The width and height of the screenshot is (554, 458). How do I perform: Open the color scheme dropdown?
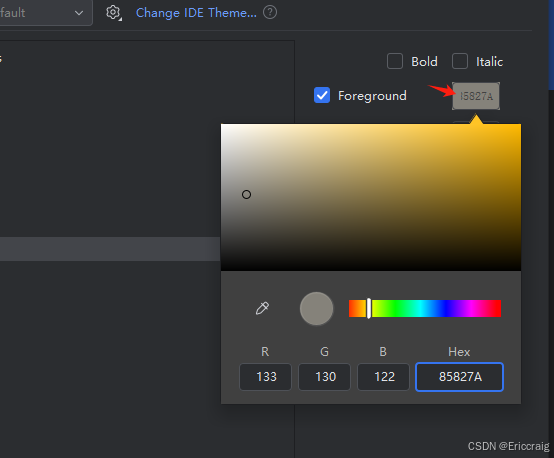(x=46, y=13)
